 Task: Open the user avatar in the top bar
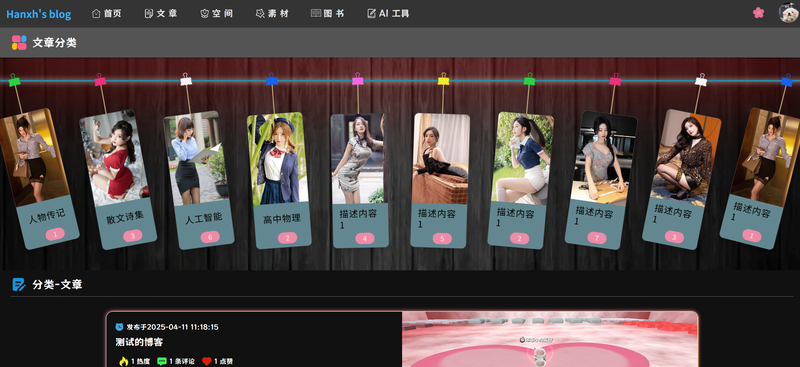tap(788, 13)
